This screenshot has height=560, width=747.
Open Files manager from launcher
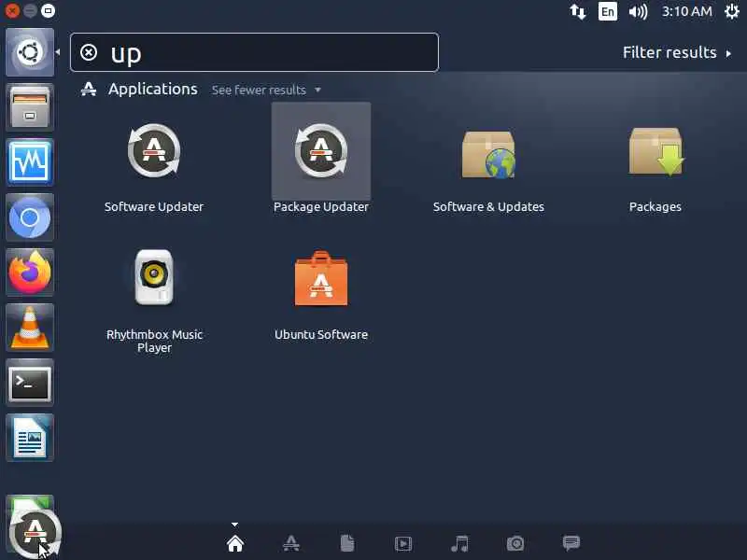point(30,107)
